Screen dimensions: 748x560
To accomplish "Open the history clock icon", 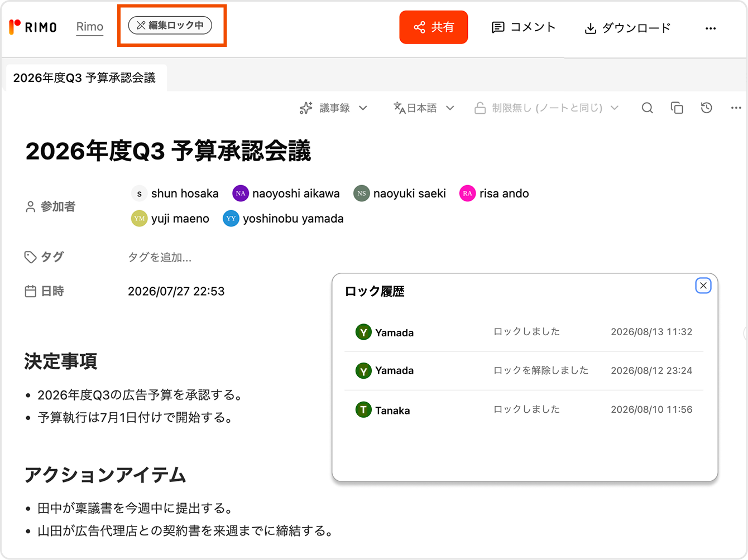I will click(x=707, y=108).
